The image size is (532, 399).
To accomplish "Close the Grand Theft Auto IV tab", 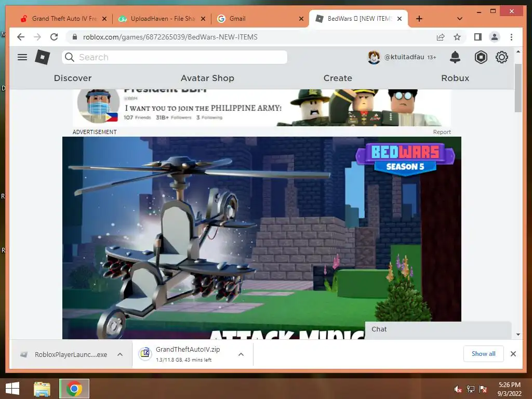I will coord(104,19).
